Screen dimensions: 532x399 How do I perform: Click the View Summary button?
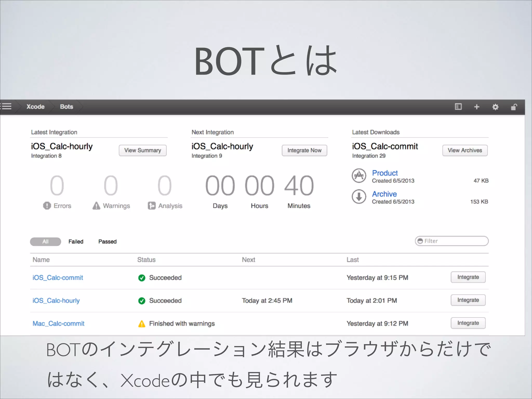[x=143, y=150]
